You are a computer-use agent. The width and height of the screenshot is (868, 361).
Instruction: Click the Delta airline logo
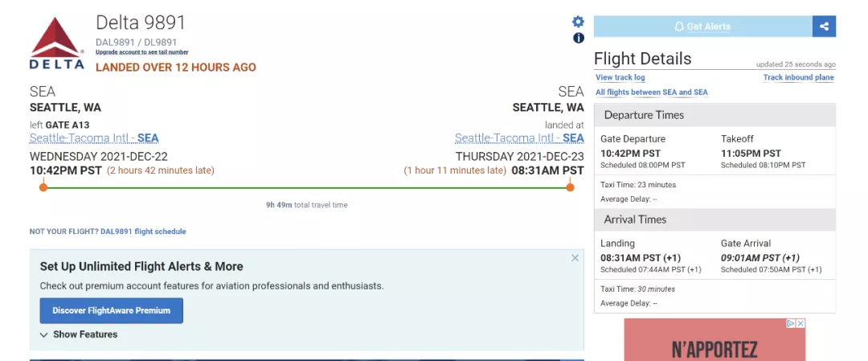tap(57, 43)
